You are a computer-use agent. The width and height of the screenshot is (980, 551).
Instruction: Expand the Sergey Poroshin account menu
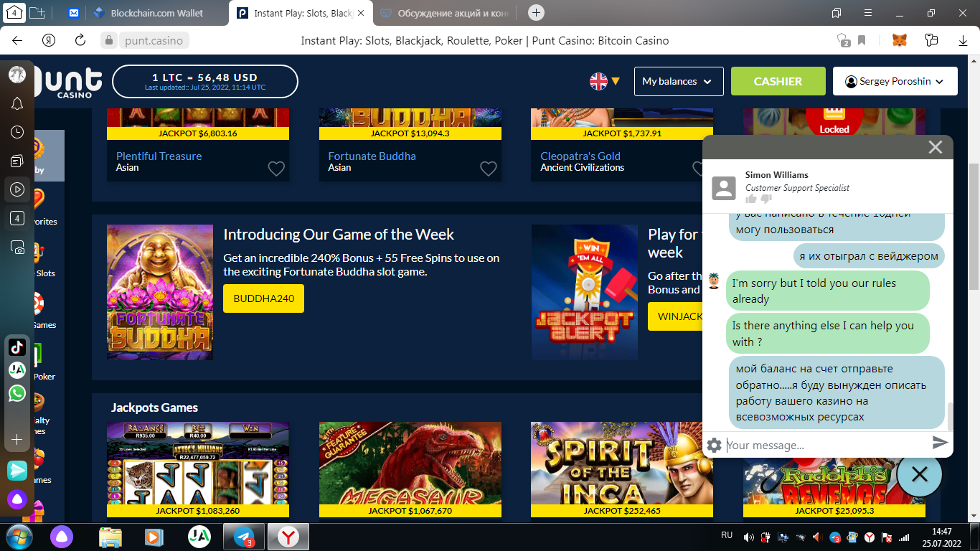pos(895,81)
